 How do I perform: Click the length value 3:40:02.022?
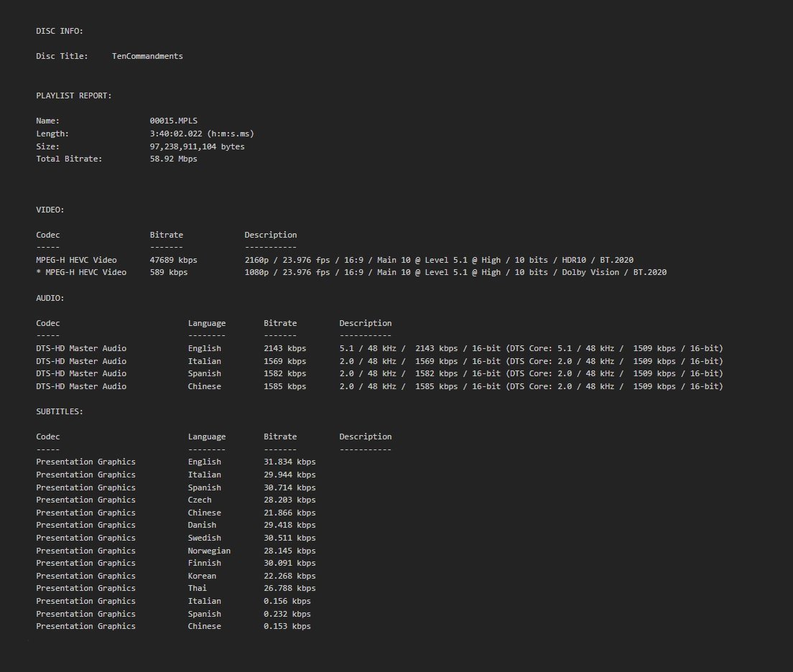point(202,134)
